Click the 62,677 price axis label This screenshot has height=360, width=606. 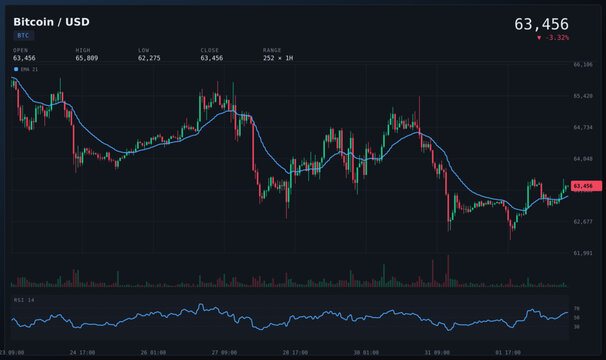(x=583, y=222)
